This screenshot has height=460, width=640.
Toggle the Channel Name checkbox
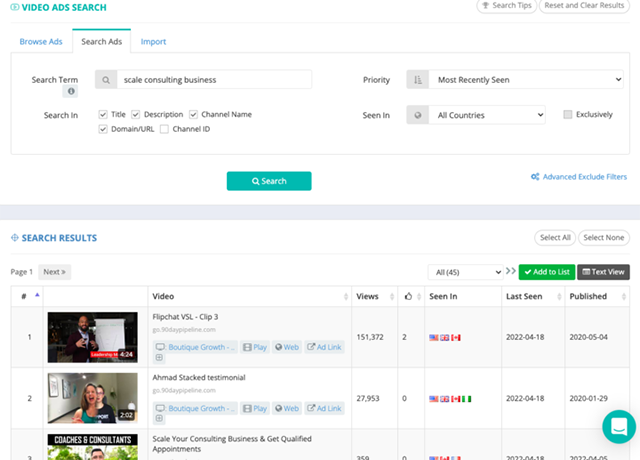pyautogui.click(x=193, y=114)
